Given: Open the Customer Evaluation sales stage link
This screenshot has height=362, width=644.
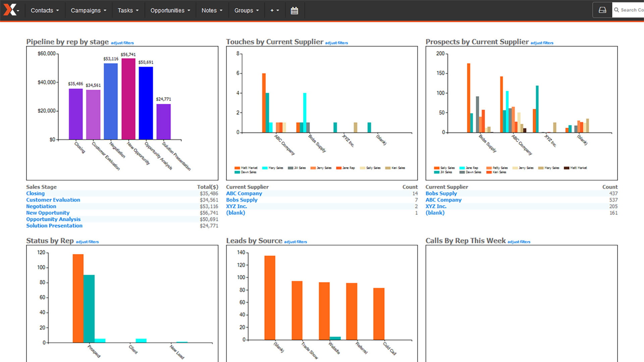Looking at the screenshot, I should (53, 200).
